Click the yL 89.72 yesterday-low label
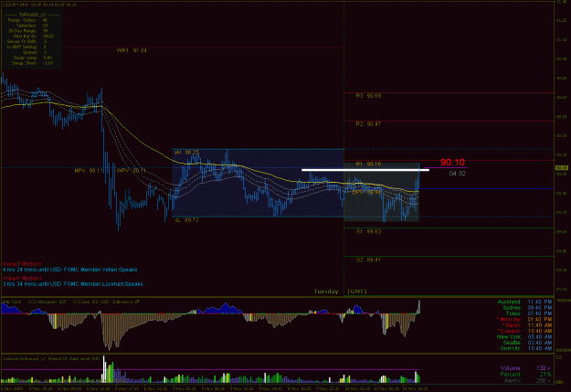The height and width of the screenshot is (392, 571). coord(186,220)
